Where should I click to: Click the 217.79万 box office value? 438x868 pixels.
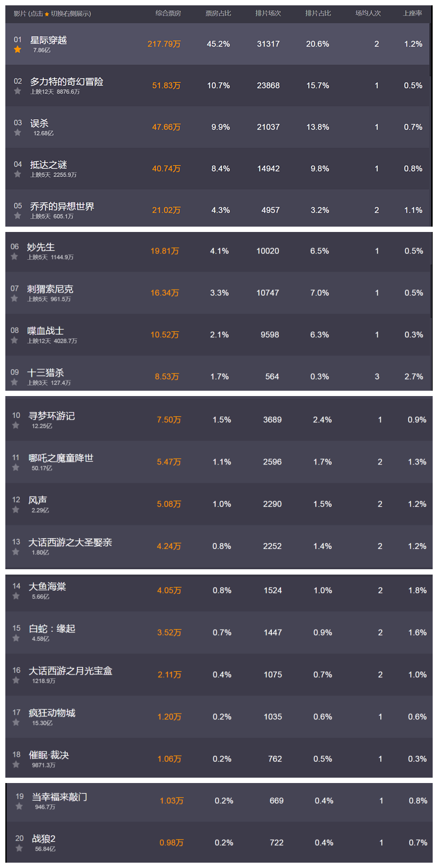164,44
